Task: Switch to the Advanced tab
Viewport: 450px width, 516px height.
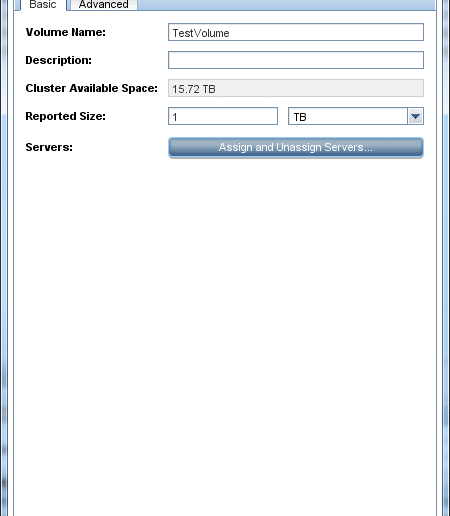Action: pos(104,5)
